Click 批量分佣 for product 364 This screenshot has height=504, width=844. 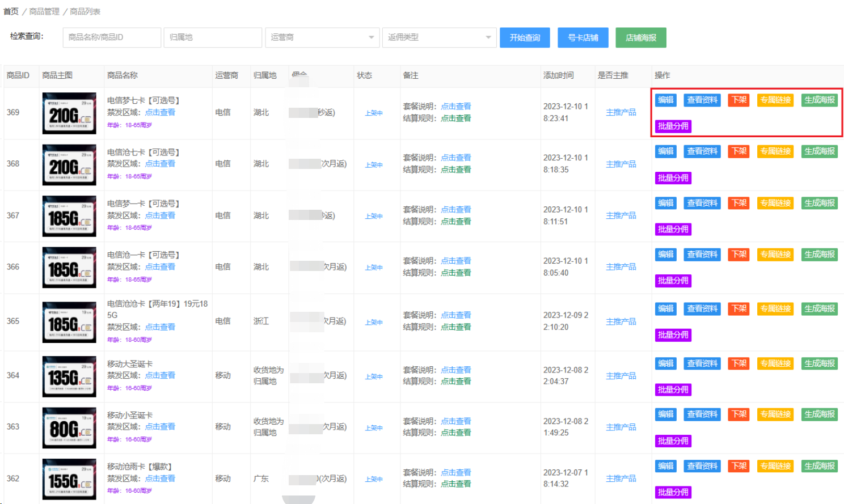click(x=673, y=389)
